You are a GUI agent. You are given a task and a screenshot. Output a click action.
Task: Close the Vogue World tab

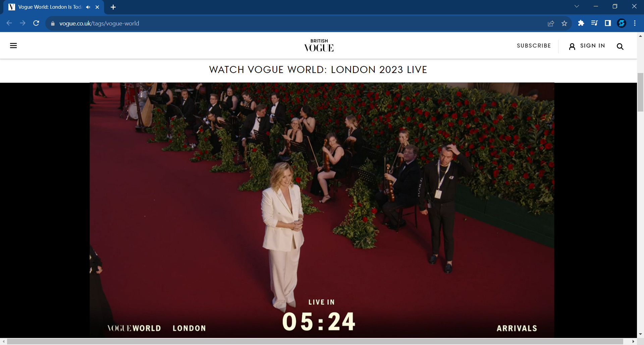(x=97, y=7)
